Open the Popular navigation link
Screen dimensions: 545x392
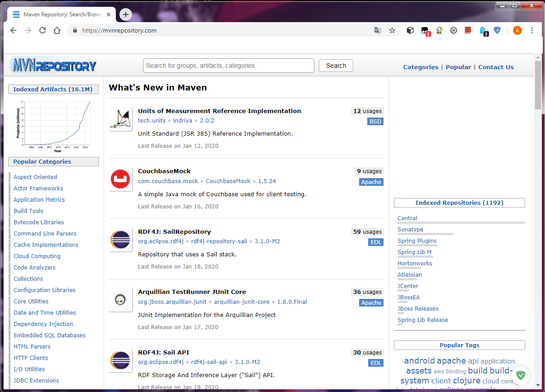(x=458, y=67)
